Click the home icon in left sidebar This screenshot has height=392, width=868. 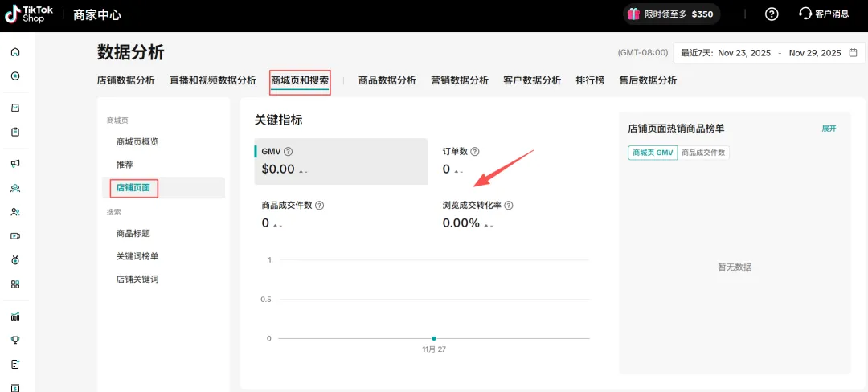click(x=15, y=52)
